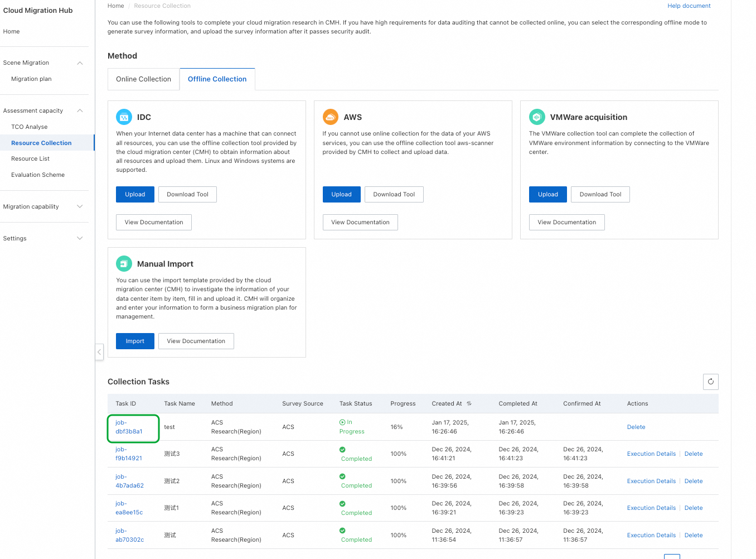This screenshot has height=559, width=756.
Task: Collapse the Scene Migration section
Action: pyautogui.click(x=80, y=63)
